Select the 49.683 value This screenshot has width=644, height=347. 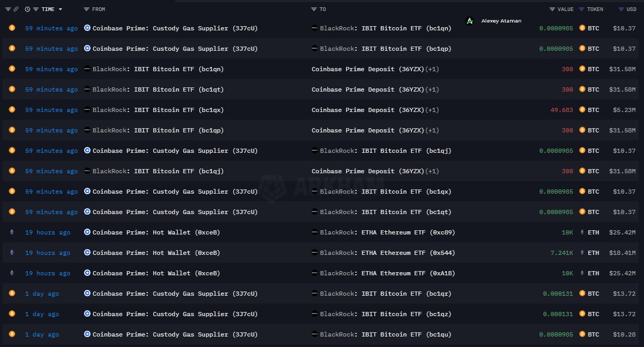(x=562, y=110)
